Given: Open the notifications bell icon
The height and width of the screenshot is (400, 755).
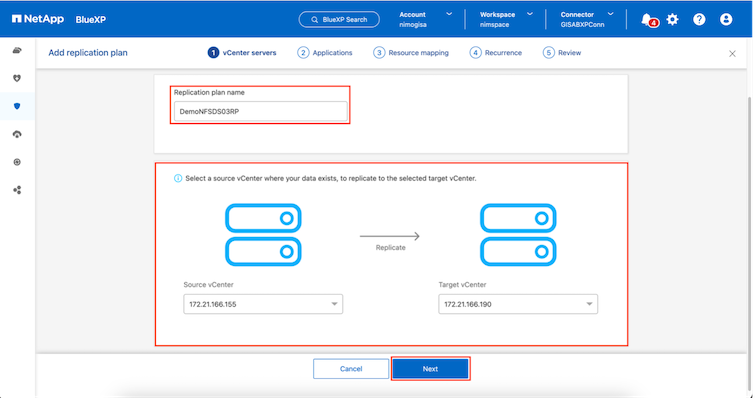Looking at the screenshot, I should (647, 19).
